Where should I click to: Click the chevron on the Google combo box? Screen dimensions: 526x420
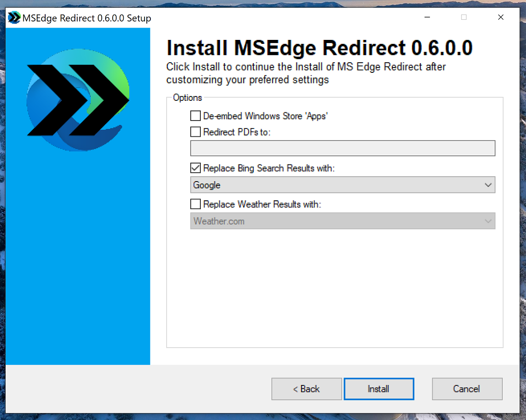coord(488,185)
